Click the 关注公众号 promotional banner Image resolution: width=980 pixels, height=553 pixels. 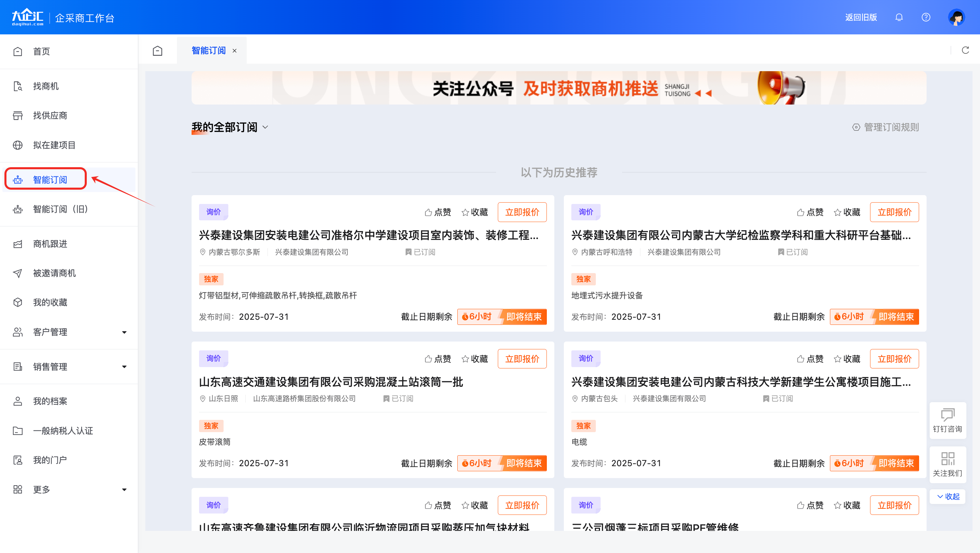tap(558, 88)
